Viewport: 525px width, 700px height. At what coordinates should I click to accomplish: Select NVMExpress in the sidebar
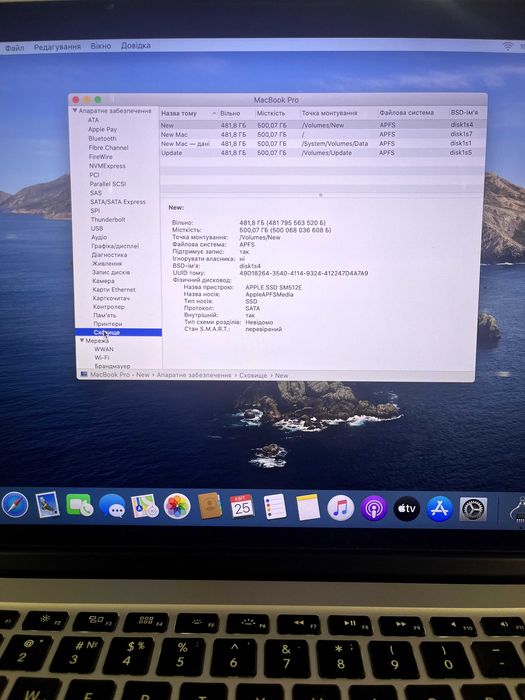[x=107, y=166]
